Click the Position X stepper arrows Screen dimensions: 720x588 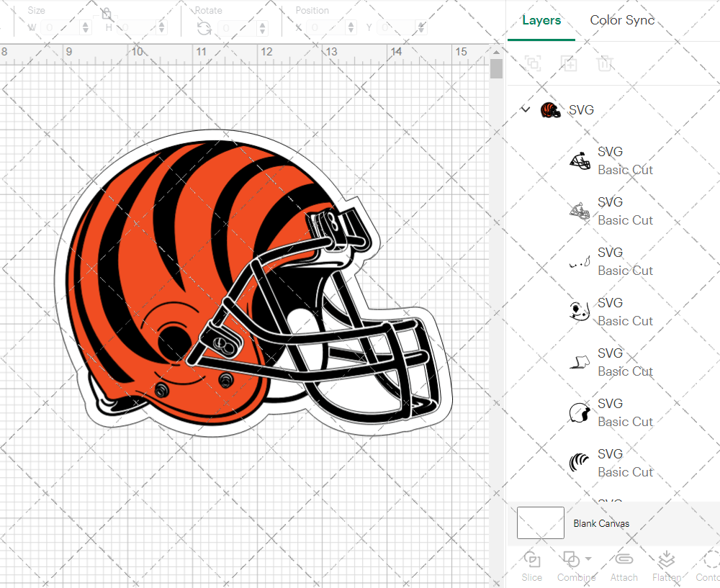(351, 27)
